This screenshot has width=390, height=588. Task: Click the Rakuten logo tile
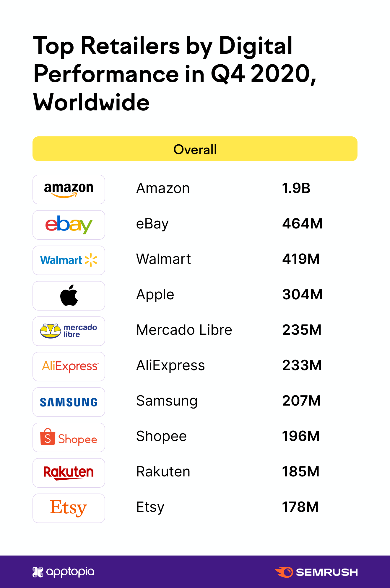[69, 473]
